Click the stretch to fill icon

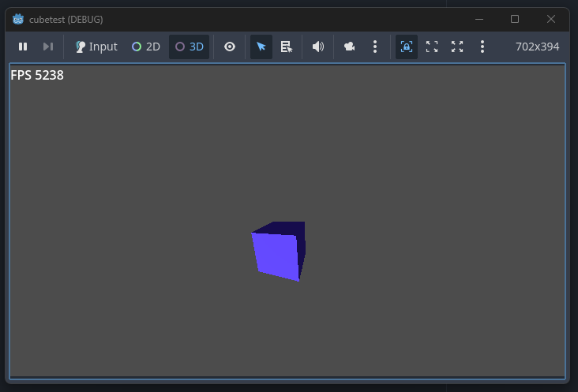457,47
